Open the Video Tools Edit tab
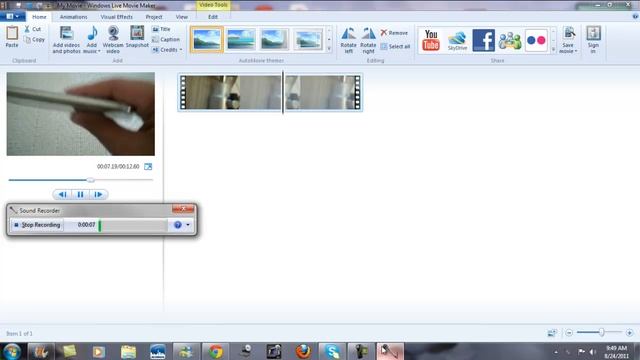Viewport: 640px width, 360px height. [x=213, y=17]
